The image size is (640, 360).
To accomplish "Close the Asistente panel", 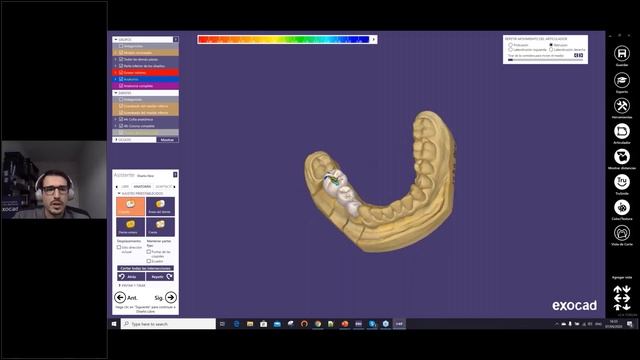I will point(175,175).
